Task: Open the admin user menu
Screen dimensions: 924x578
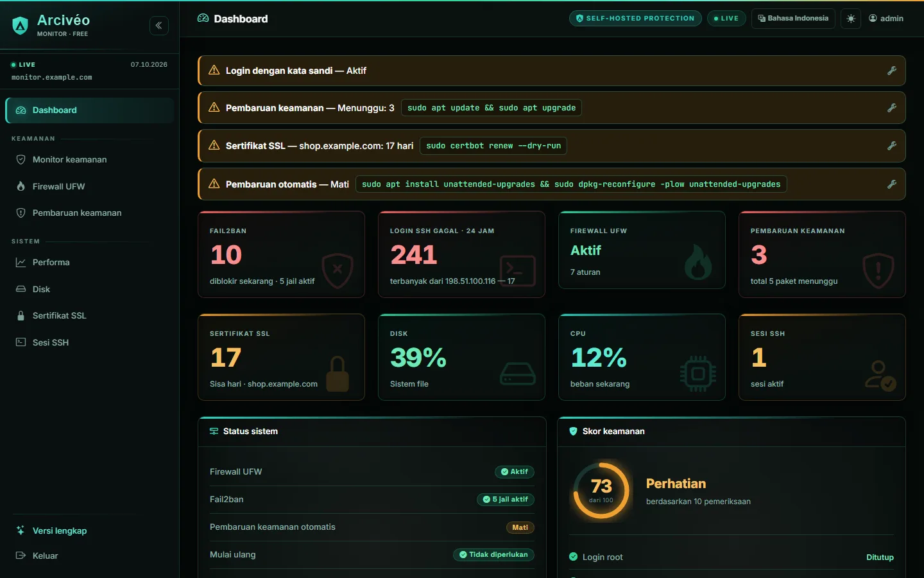Action: pyautogui.click(x=886, y=19)
